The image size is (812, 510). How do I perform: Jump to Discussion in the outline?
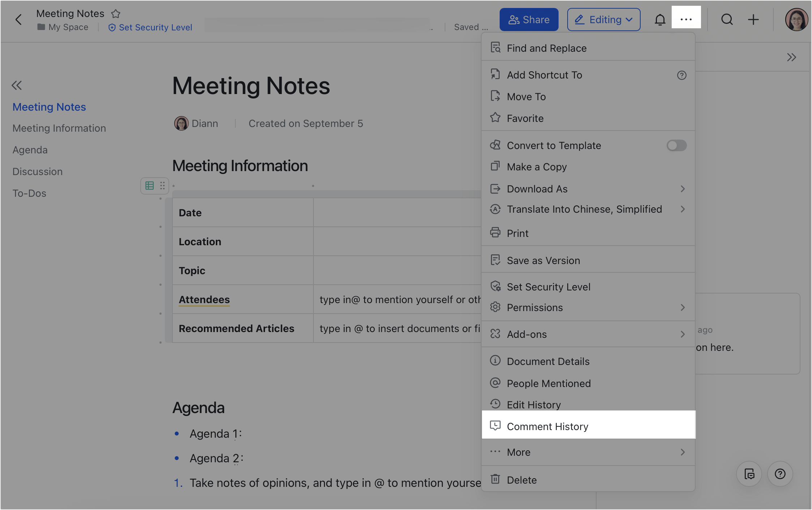click(38, 171)
